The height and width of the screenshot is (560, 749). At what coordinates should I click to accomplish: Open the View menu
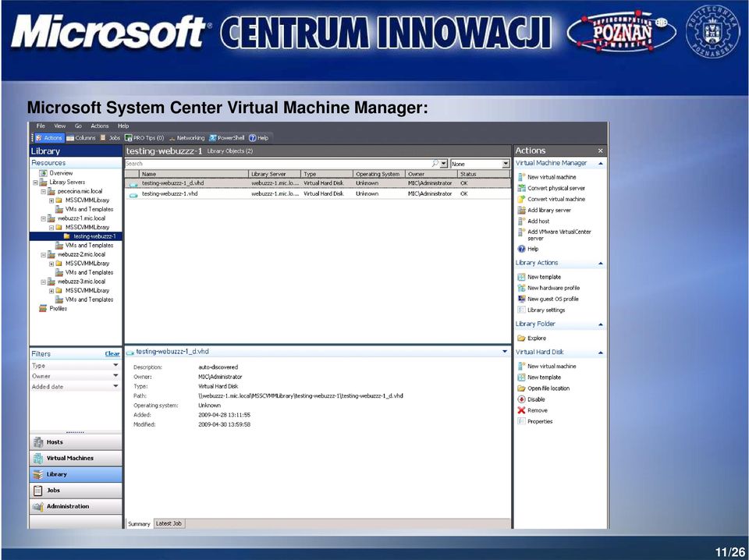(x=60, y=126)
